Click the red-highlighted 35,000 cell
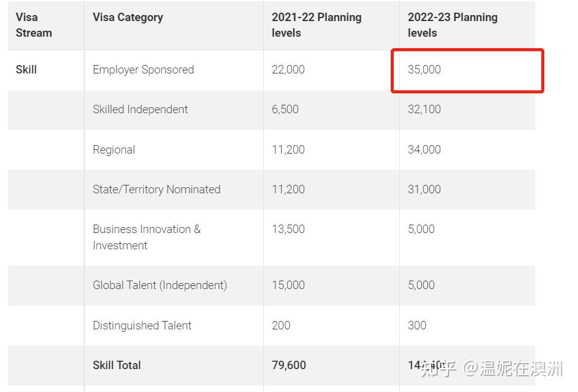The image size is (578, 392). click(424, 70)
